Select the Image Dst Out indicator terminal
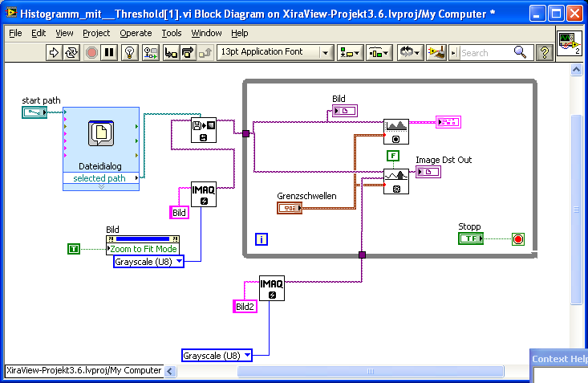The width and height of the screenshot is (588, 383). pyautogui.click(x=428, y=172)
